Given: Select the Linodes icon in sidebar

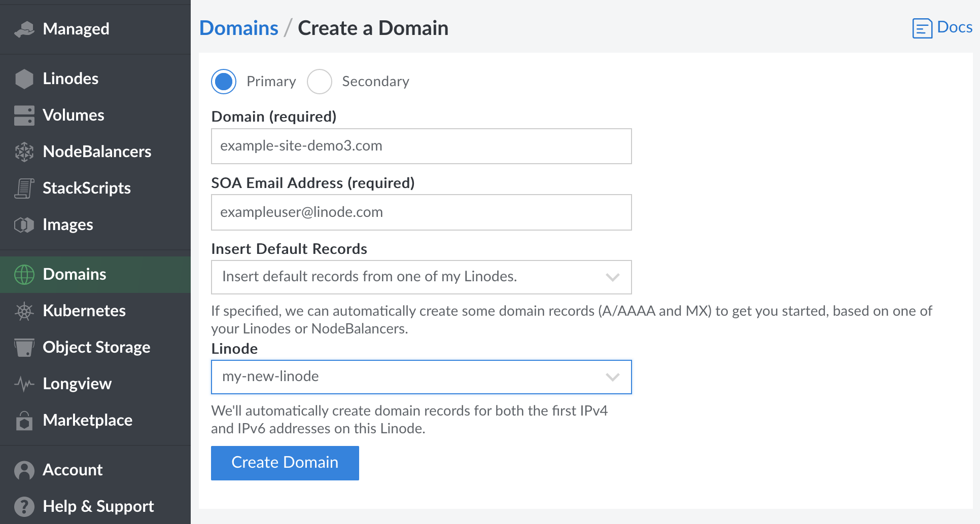Looking at the screenshot, I should pyautogui.click(x=23, y=79).
